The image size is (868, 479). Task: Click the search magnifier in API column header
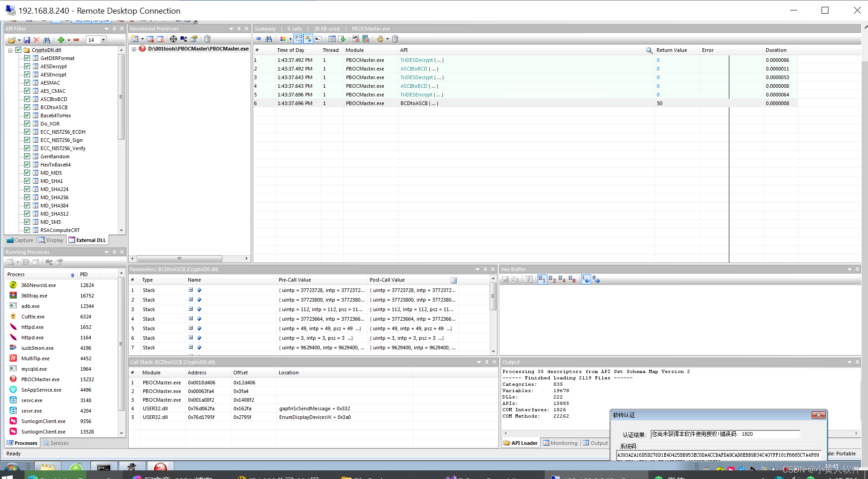pos(649,50)
